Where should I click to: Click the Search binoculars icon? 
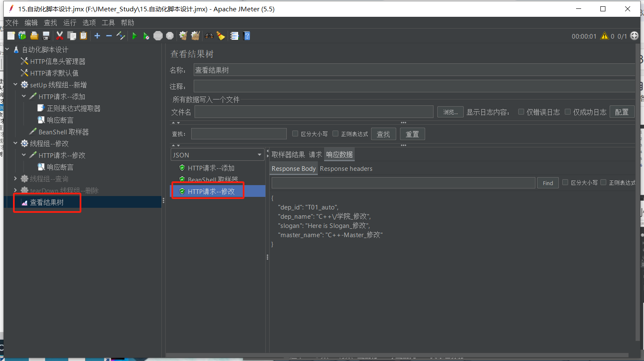click(209, 36)
